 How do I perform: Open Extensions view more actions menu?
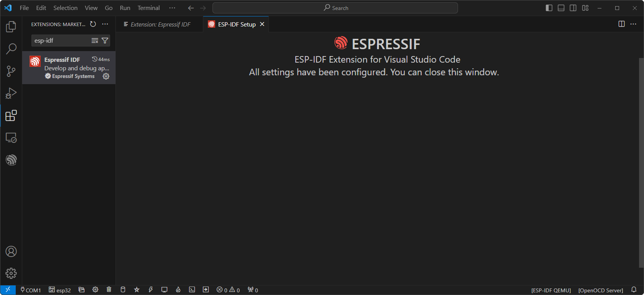pyautogui.click(x=105, y=24)
